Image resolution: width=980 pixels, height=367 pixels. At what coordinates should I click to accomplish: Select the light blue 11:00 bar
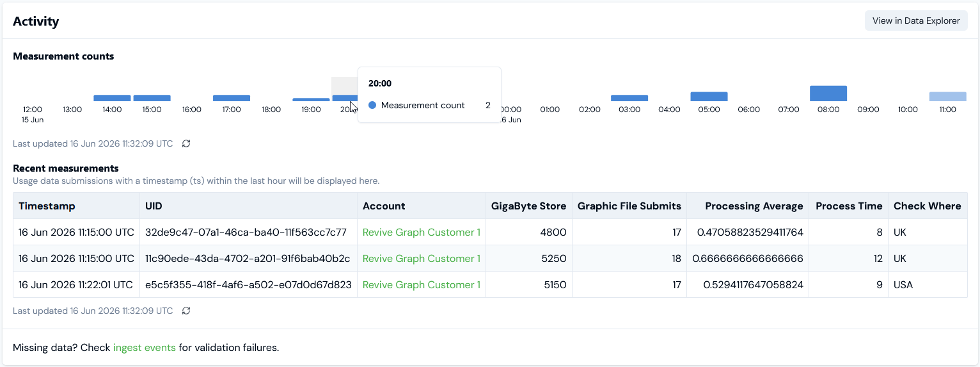click(948, 97)
